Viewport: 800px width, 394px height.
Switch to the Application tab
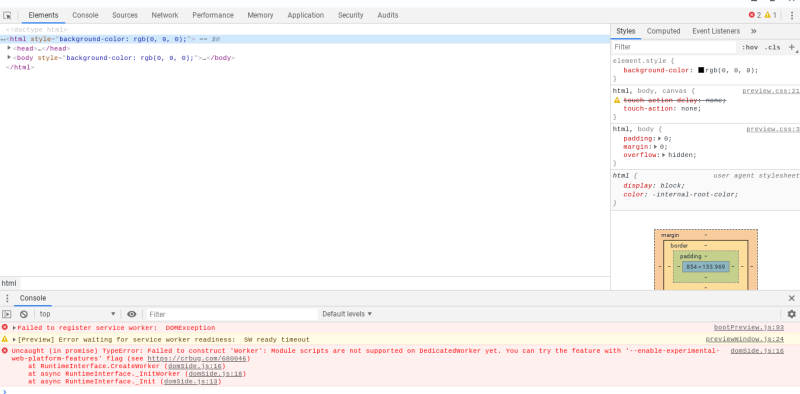pyautogui.click(x=306, y=15)
